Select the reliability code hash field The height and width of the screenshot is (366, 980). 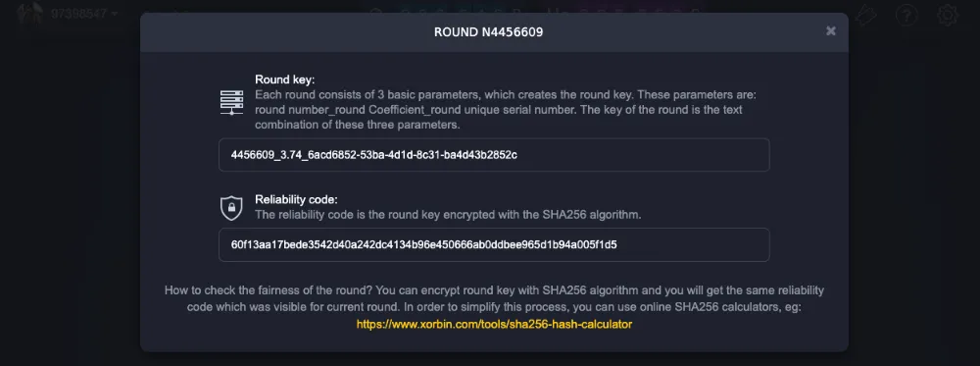pos(494,244)
